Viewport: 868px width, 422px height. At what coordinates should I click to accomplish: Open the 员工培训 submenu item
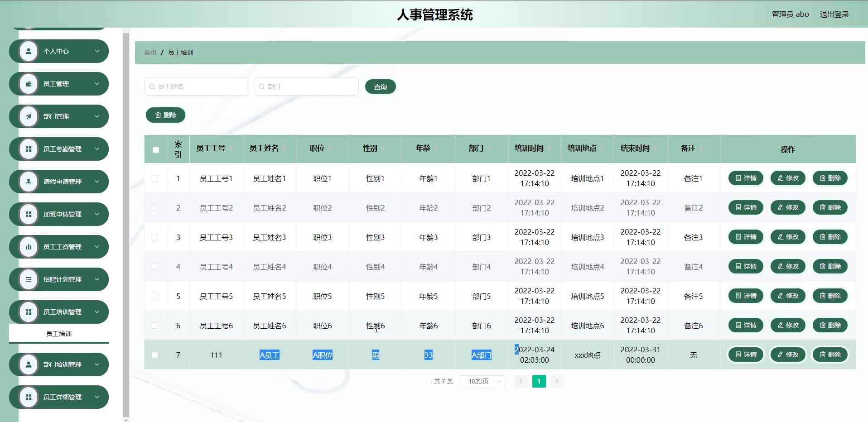(x=59, y=334)
